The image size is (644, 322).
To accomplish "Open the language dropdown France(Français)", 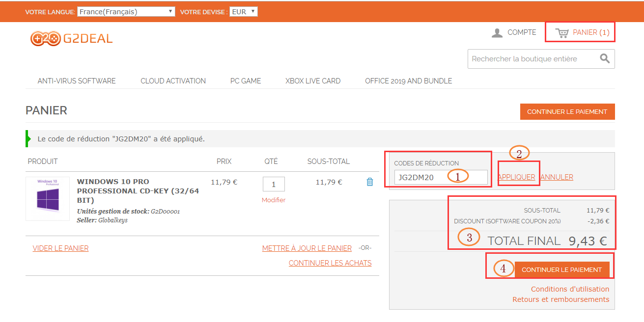I will pos(126,11).
